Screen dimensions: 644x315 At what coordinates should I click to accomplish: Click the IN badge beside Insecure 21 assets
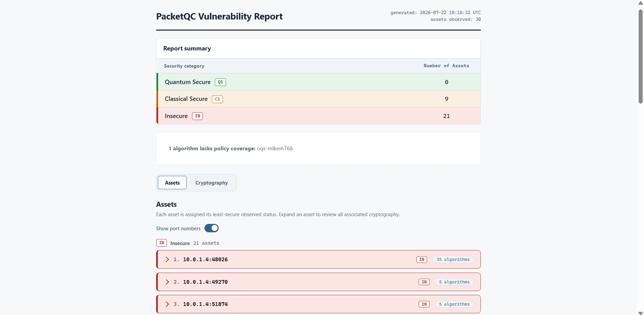click(162, 243)
